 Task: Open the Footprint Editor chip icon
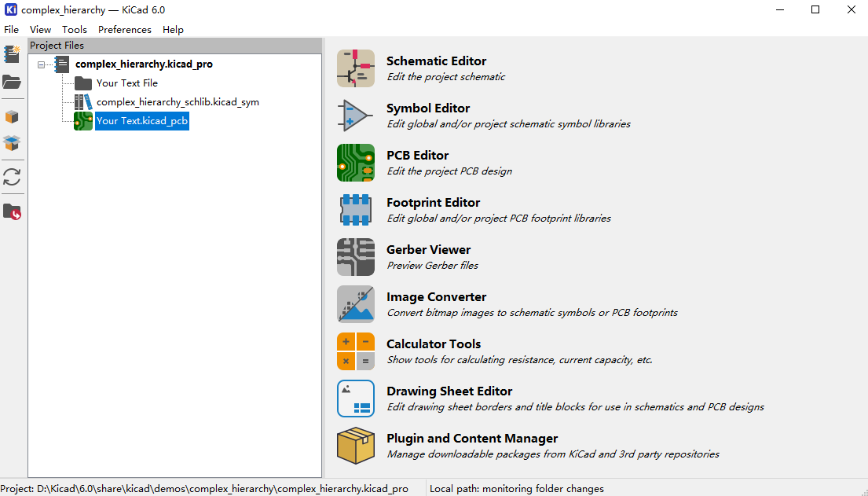355,210
